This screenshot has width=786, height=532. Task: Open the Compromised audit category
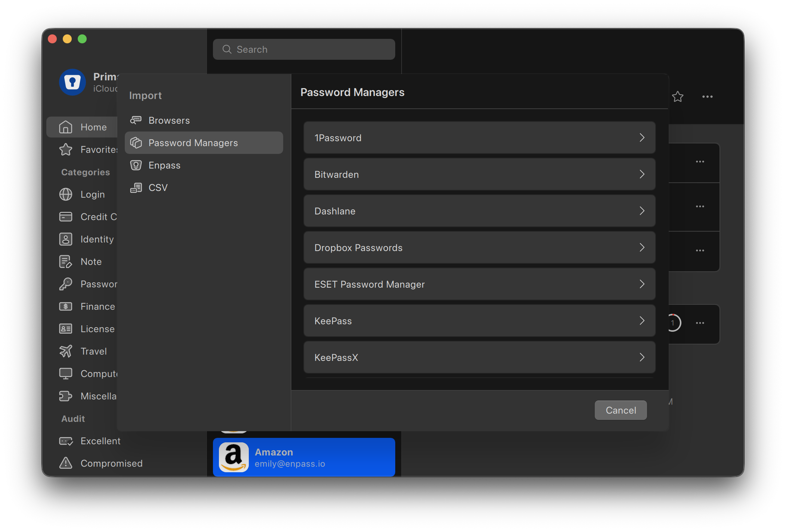[111, 463]
